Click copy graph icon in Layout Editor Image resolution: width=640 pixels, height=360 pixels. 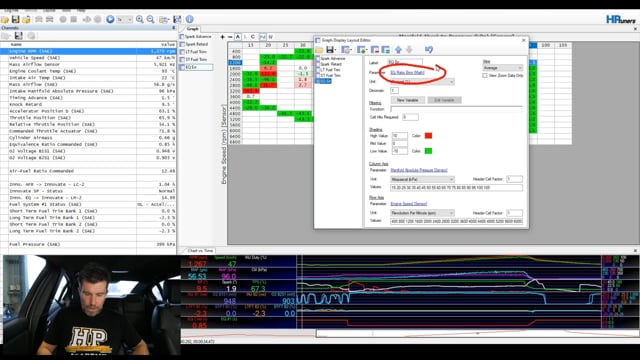[x=346, y=50]
